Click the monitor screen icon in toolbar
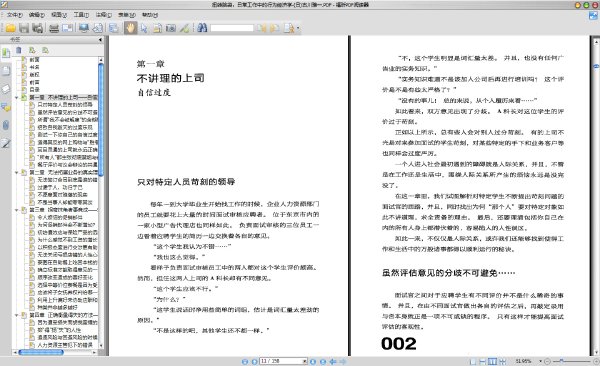The width and height of the screenshot is (600, 366). pos(84,28)
